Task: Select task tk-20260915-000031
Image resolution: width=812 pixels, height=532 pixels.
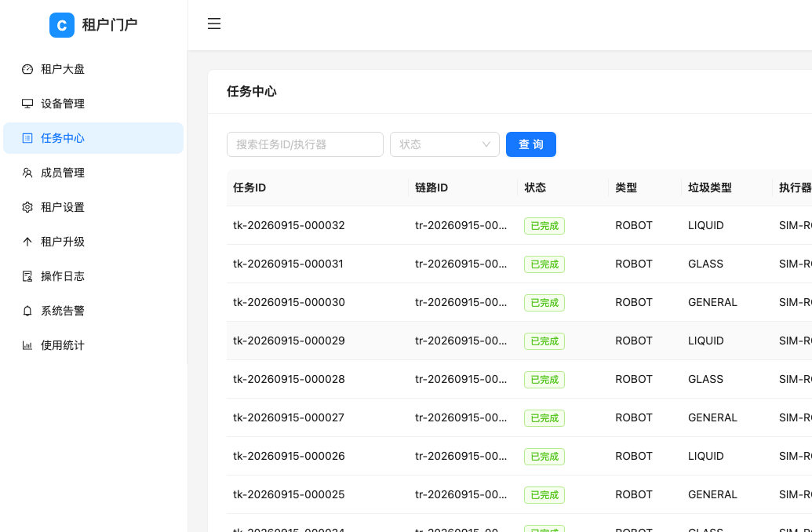Action: point(288,264)
